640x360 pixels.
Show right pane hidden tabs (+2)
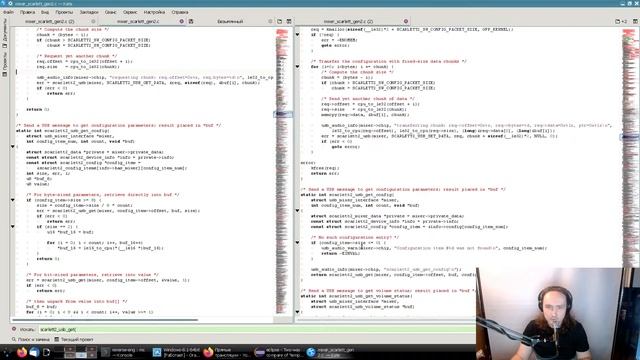[621, 21]
